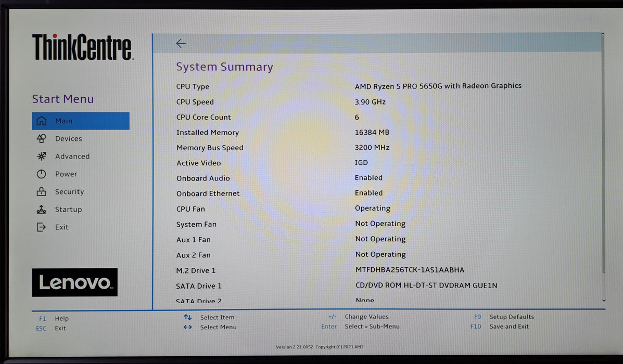Click the Devices icon in Start Menu
This screenshot has width=623, height=364.
pyautogui.click(x=41, y=138)
